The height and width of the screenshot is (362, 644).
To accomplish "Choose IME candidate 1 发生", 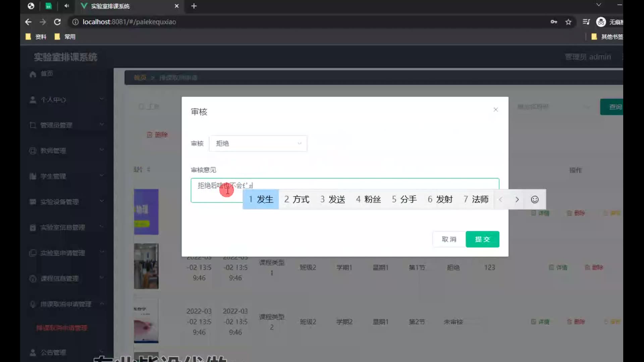I will pos(261,199).
